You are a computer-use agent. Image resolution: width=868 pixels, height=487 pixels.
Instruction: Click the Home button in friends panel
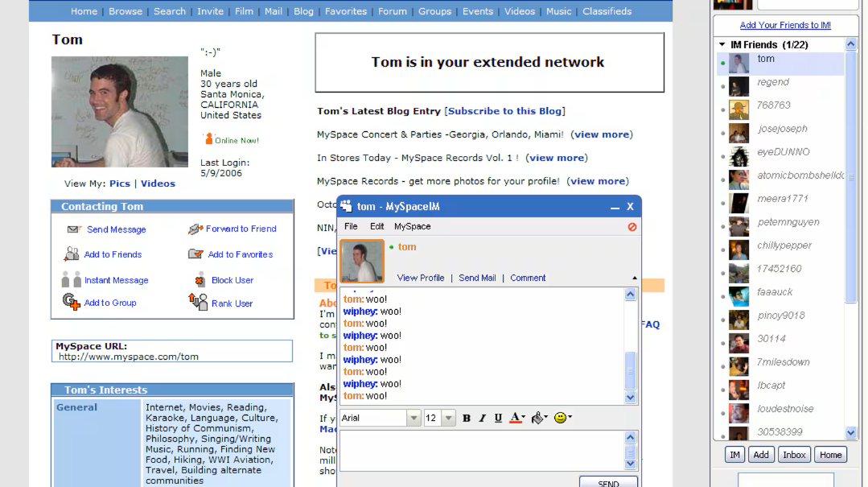click(830, 455)
